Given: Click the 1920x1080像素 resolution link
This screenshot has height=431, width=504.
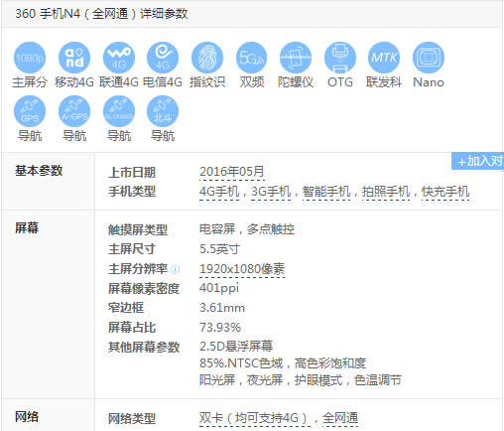Looking at the screenshot, I should click(x=242, y=269).
